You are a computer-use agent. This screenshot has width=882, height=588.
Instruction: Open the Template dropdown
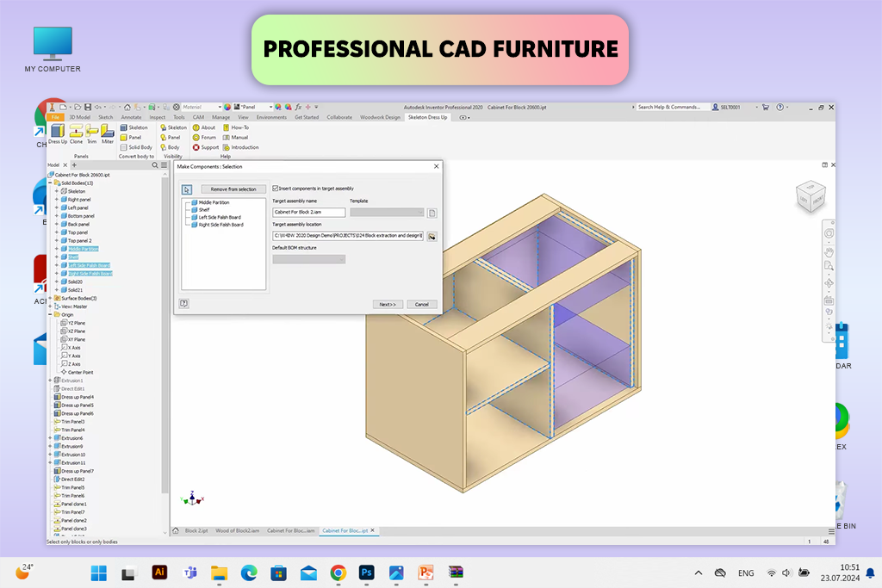point(387,213)
